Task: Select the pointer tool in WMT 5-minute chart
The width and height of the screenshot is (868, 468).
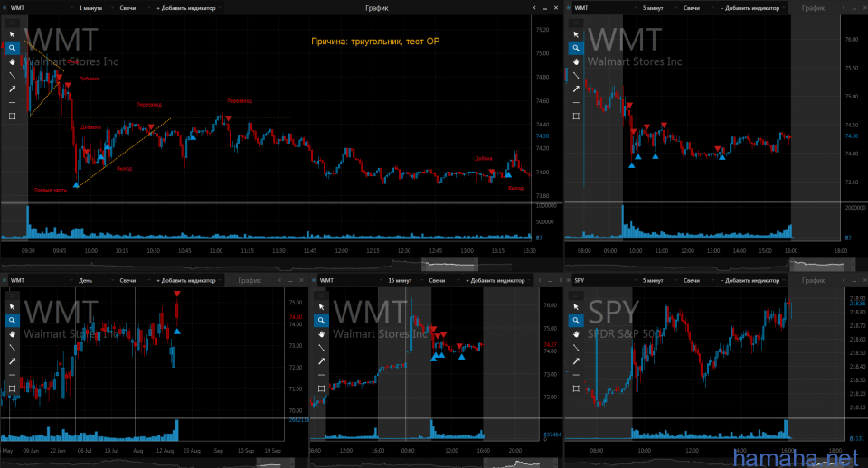Action: coord(576,34)
